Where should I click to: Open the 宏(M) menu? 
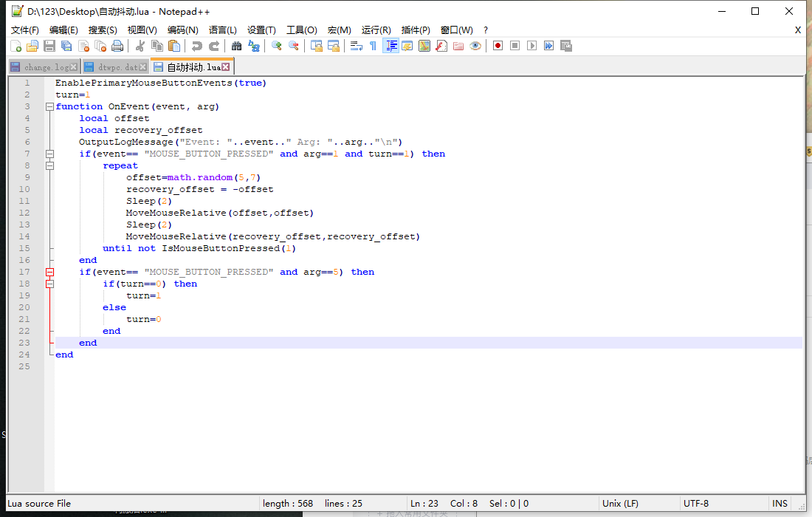(x=340, y=30)
